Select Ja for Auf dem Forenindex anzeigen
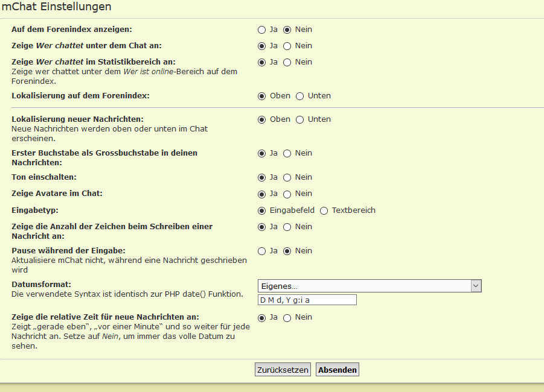Image resolution: width=544 pixels, height=392 pixels. [261, 30]
